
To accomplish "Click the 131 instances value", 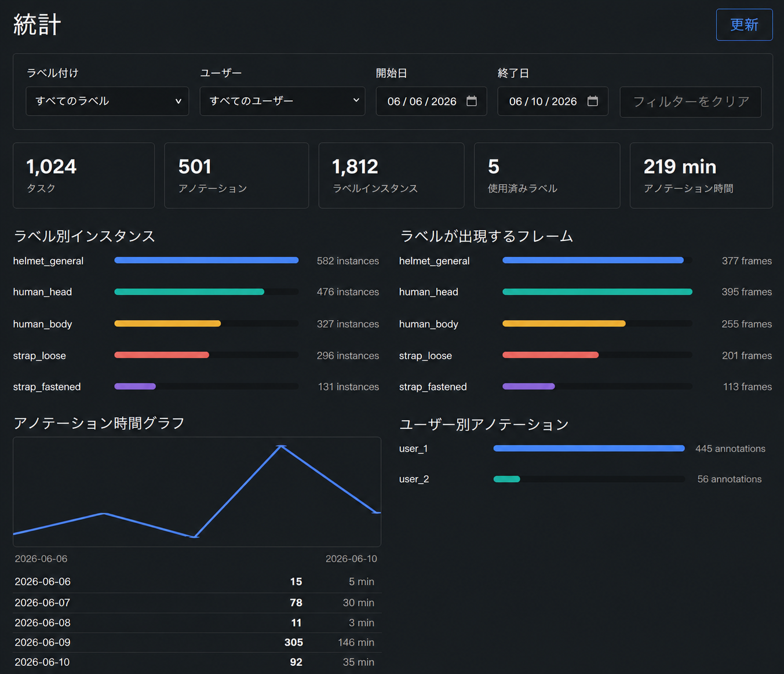I will coord(348,387).
